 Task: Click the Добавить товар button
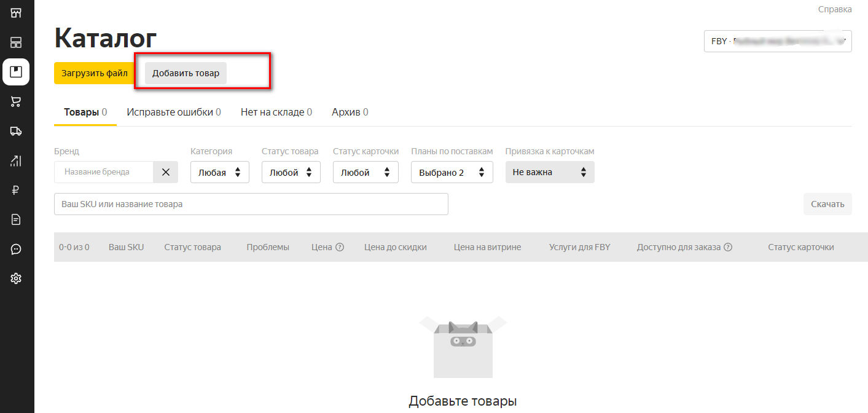tap(186, 73)
